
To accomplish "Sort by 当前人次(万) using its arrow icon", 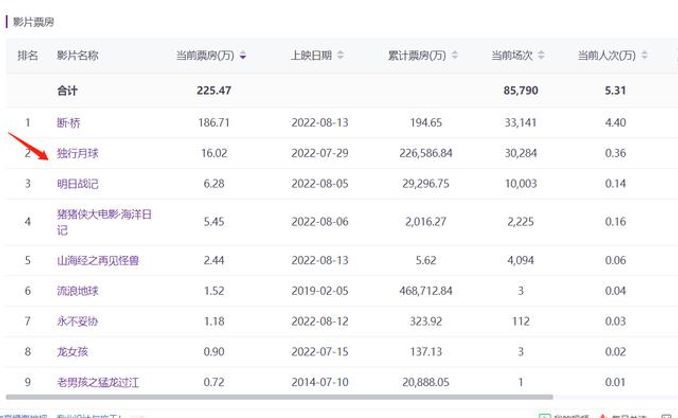I will [x=642, y=56].
